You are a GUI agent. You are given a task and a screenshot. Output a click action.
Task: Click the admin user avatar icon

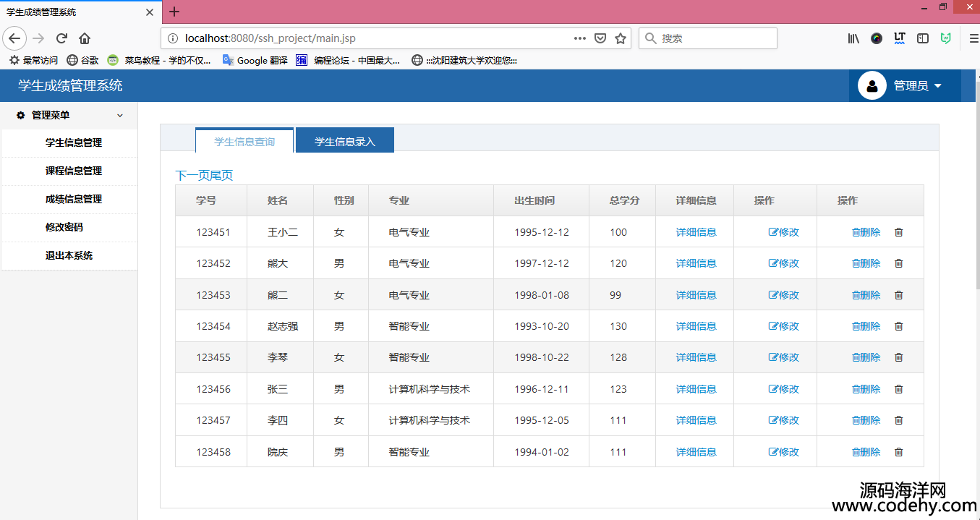coord(872,86)
